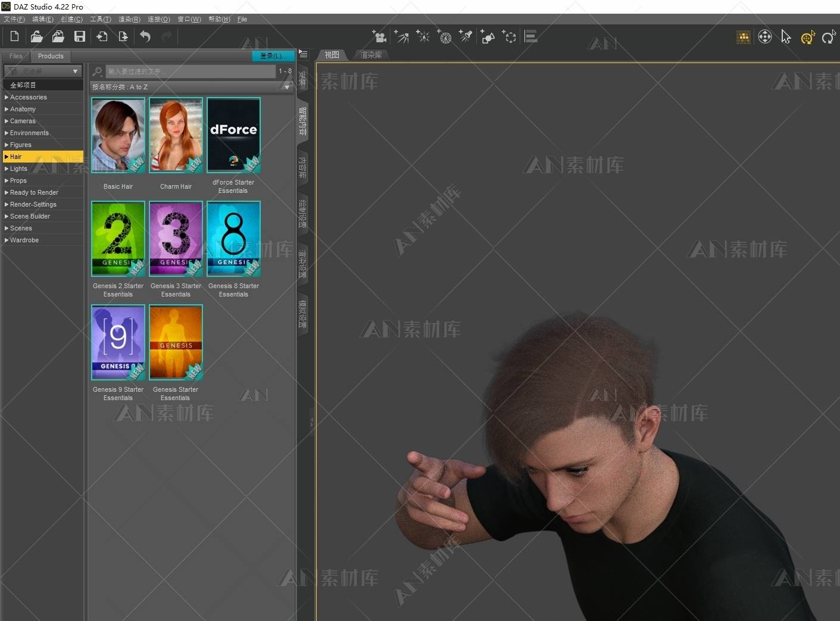Create a new spotlight (flashlight) icon
Screen dimensions: 840x621
pos(466,37)
